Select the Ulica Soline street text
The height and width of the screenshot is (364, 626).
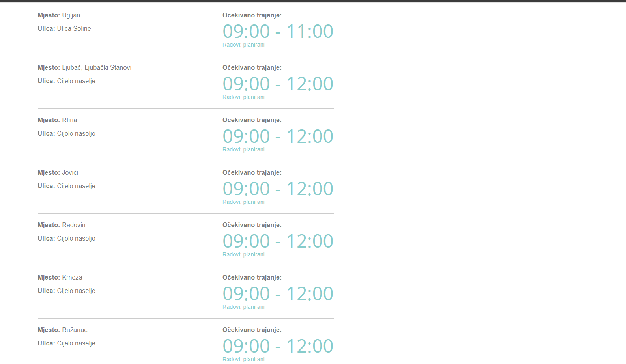(74, 29)
